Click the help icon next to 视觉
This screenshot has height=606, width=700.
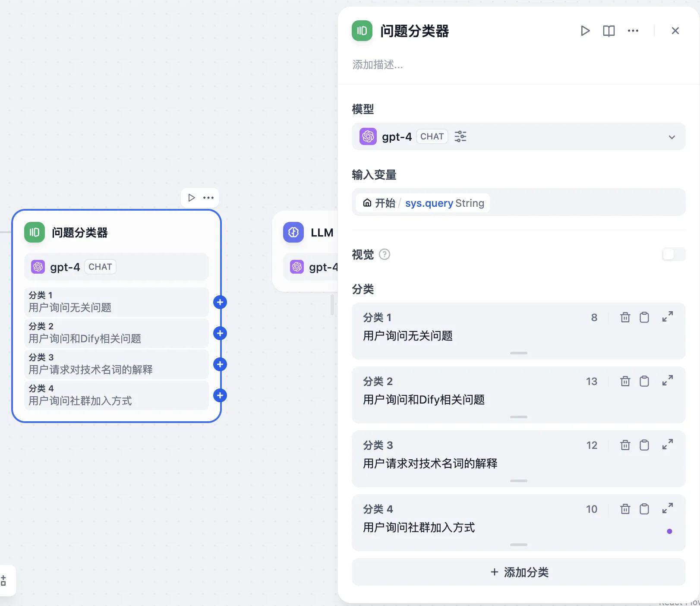click(x=384, y=255)
